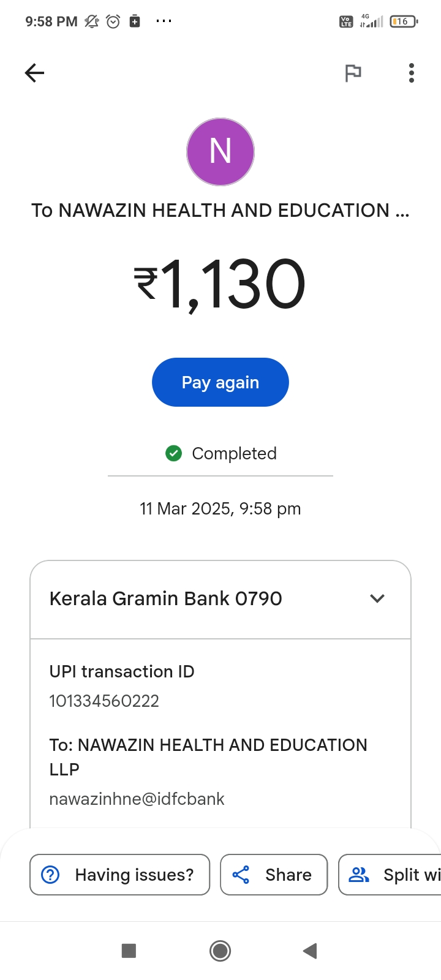
Task: Expand the Kerala Gramin Bank chevron
Action: 377,598
